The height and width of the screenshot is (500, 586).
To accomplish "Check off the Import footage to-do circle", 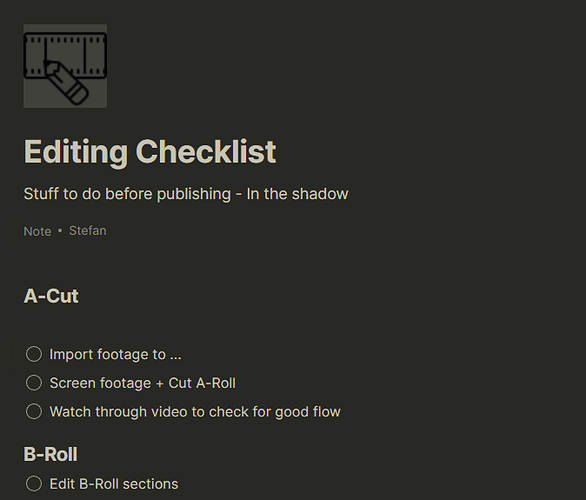I will 34,354.
